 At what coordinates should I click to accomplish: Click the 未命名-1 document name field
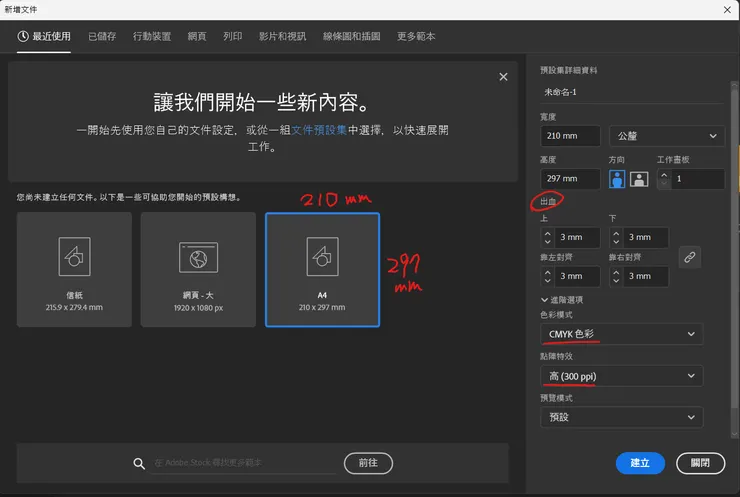coord(631,93)
